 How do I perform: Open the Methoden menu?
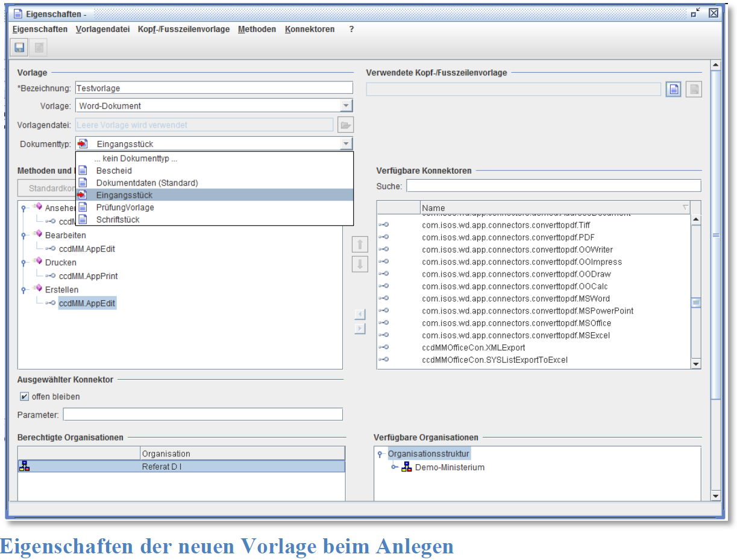click(257, 29)
